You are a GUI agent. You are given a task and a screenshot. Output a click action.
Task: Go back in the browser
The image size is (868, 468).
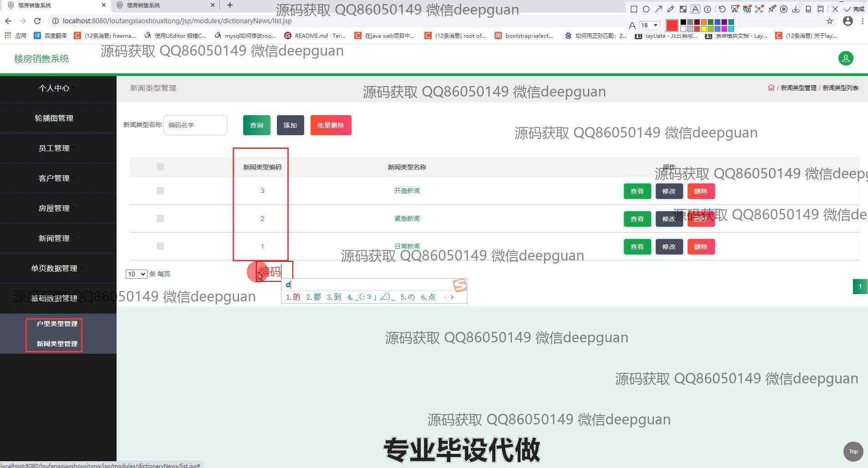coord(8,21)
